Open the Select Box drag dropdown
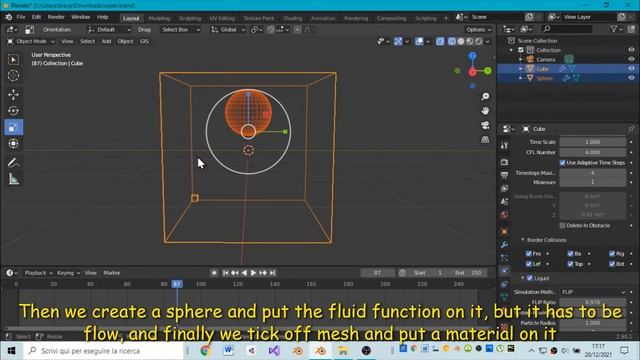The height and width of the screenshot is (360, 640). pyautogui.click(x=180, y=29)
